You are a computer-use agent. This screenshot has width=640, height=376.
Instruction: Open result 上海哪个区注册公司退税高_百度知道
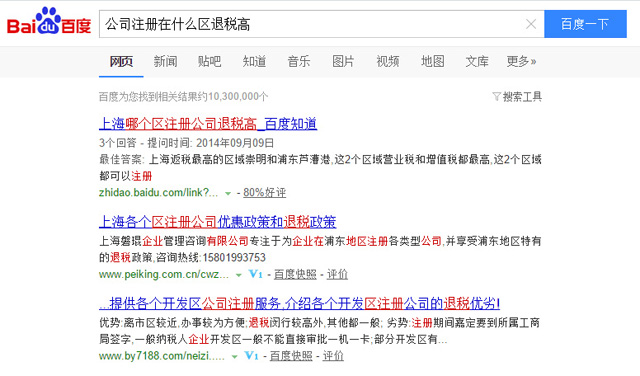(208, 124)
